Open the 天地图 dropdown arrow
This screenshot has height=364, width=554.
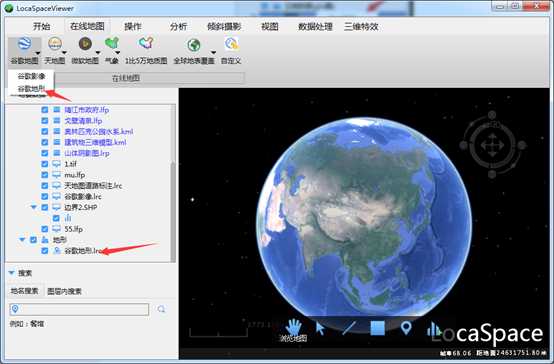(x=64, y=53)
